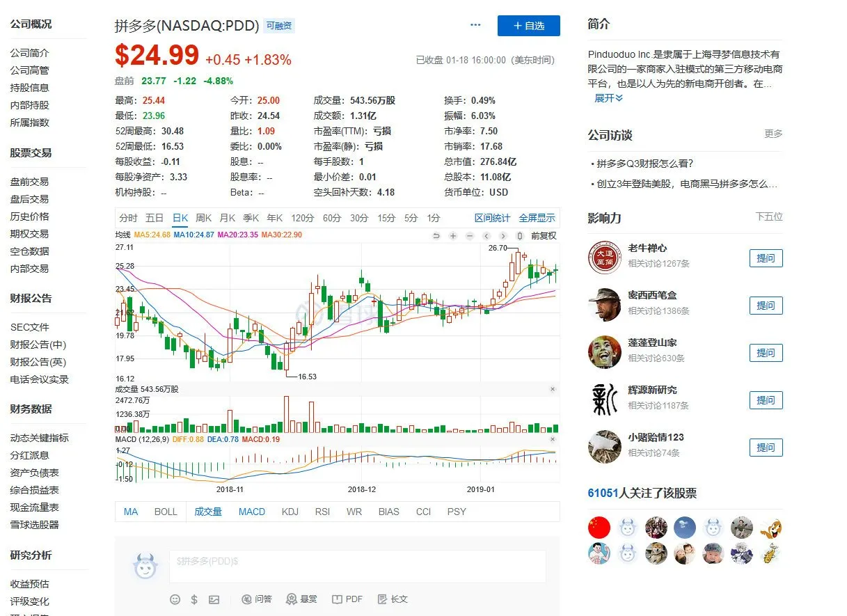Select the 年K yearly chart tab
The image size is (847, 616).
point(274,218)
